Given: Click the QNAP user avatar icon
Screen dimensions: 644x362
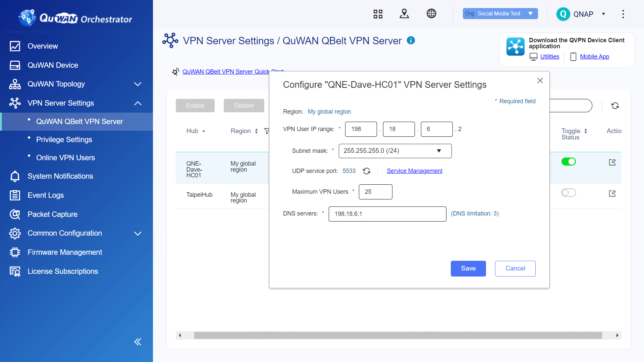Looking at the screenshot, I should 563,14.
